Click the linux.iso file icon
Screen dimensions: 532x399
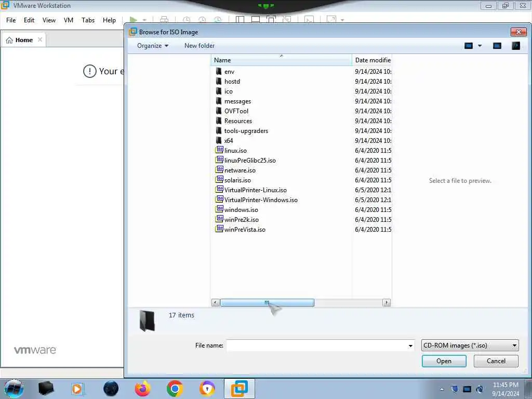[x=219, y=150]
